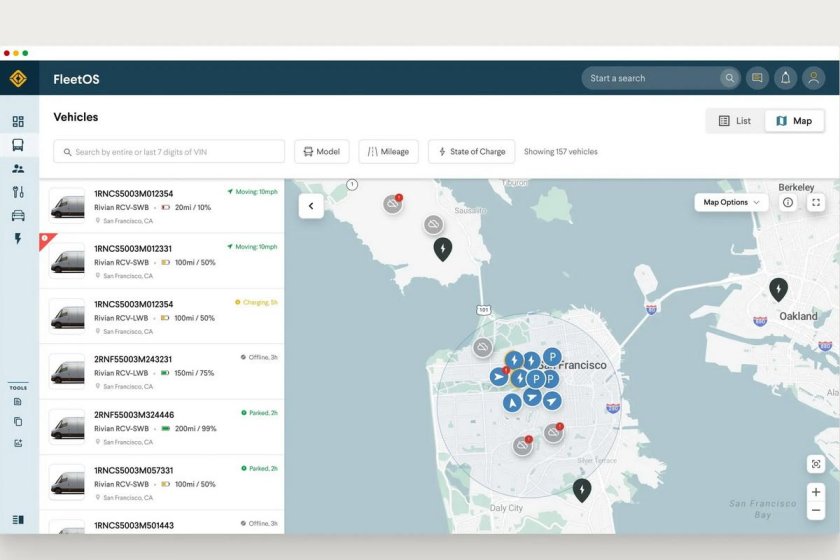The height and width of the screenshot is (560, 840).
Task: Zoom in the map with plus button
Action: click(816, 492)
